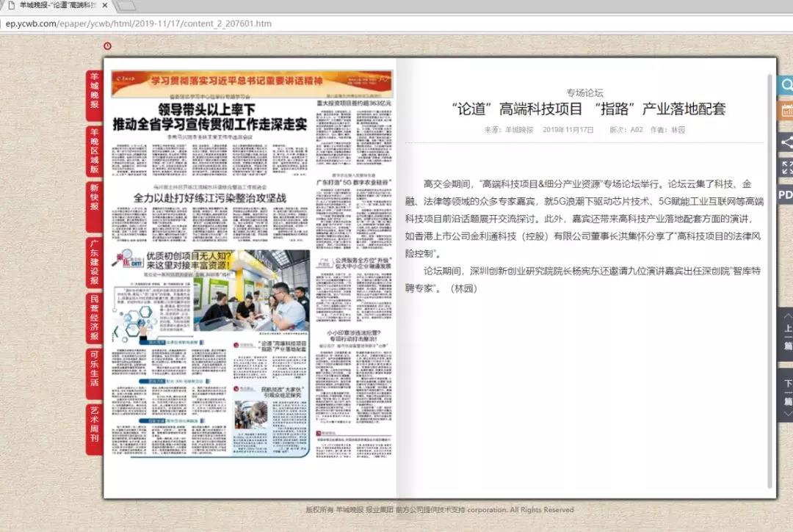Open headline 领导带头以上率下 article

[210, 117]
